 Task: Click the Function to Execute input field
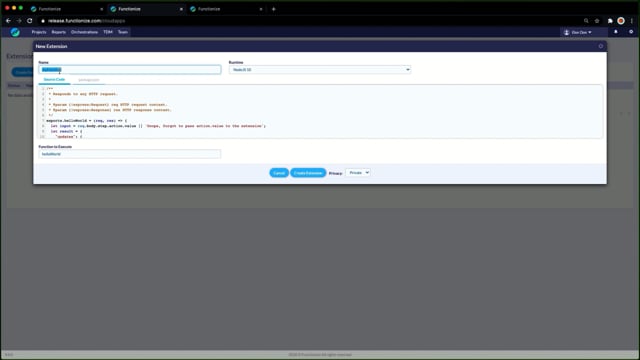(x=130, y=154)
